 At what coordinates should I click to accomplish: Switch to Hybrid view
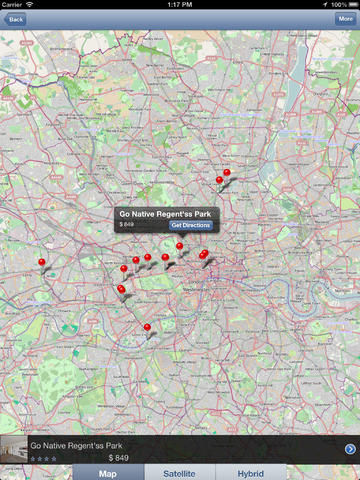pos(251,473)
